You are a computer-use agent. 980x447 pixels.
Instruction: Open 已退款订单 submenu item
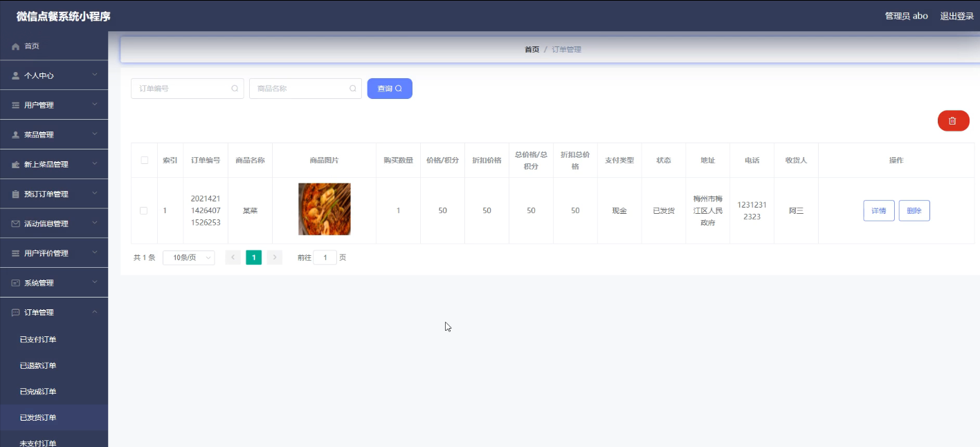(x=54, y=365)
